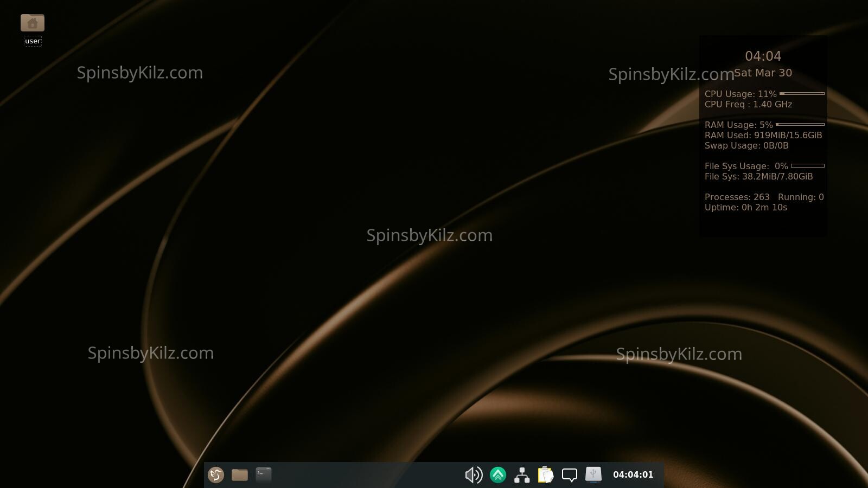Click the USB removable devices tray icon

point(593,475)
